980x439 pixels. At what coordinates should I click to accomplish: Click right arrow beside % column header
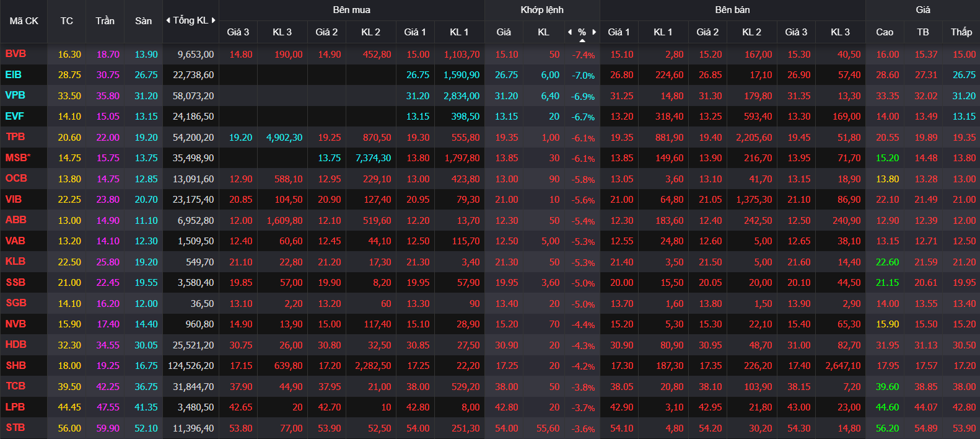point(594,32)
